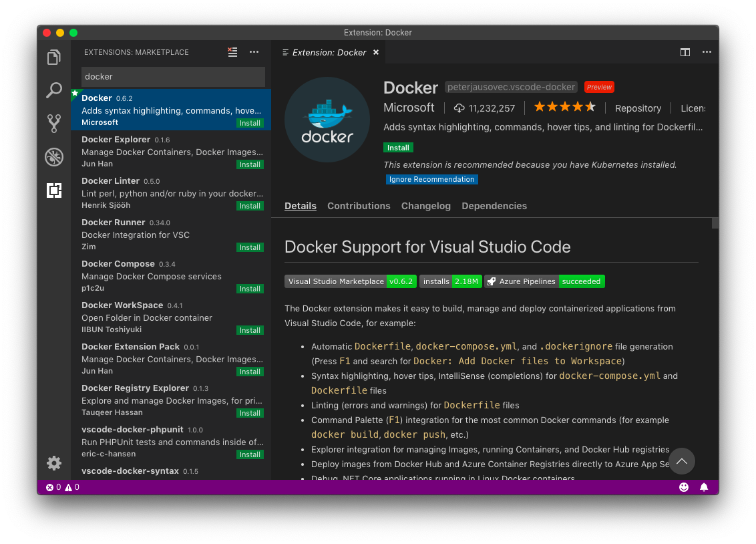This screenshot has height=544, width=756.
Task: Select Docker Registry Explorer list entry
Action: (171, 400)
